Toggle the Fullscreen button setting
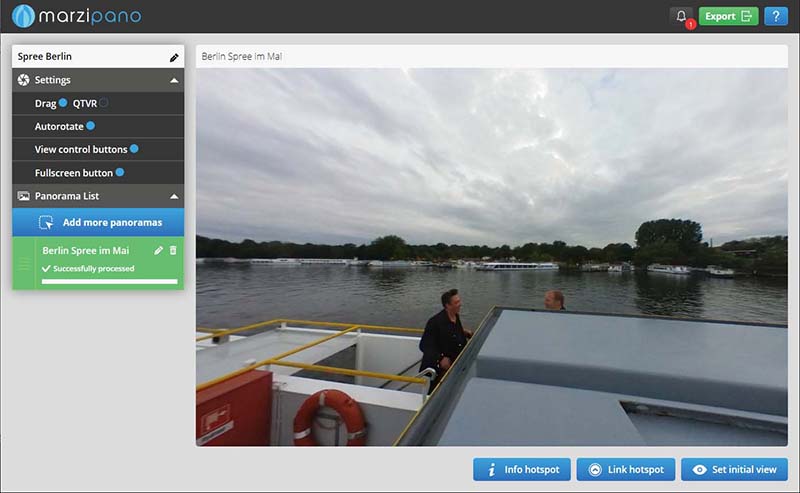800x493 pixels. pyautogui.click(x=120, y=172)
